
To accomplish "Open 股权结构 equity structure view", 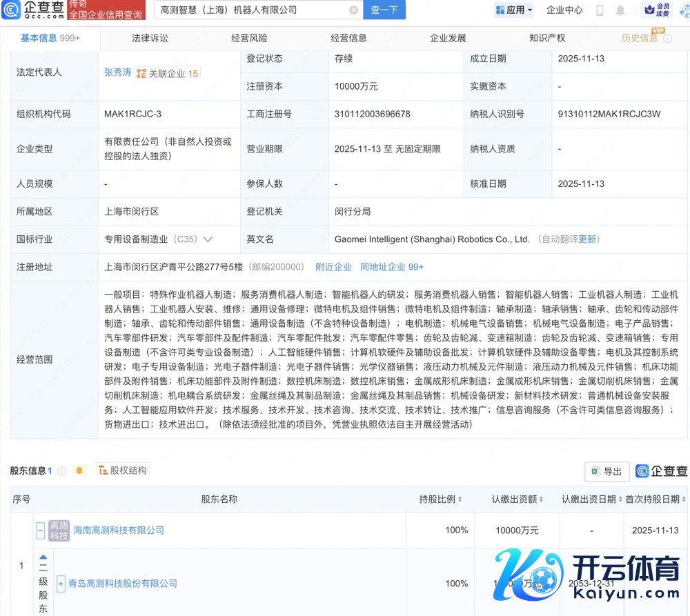I will pos(123,470).
